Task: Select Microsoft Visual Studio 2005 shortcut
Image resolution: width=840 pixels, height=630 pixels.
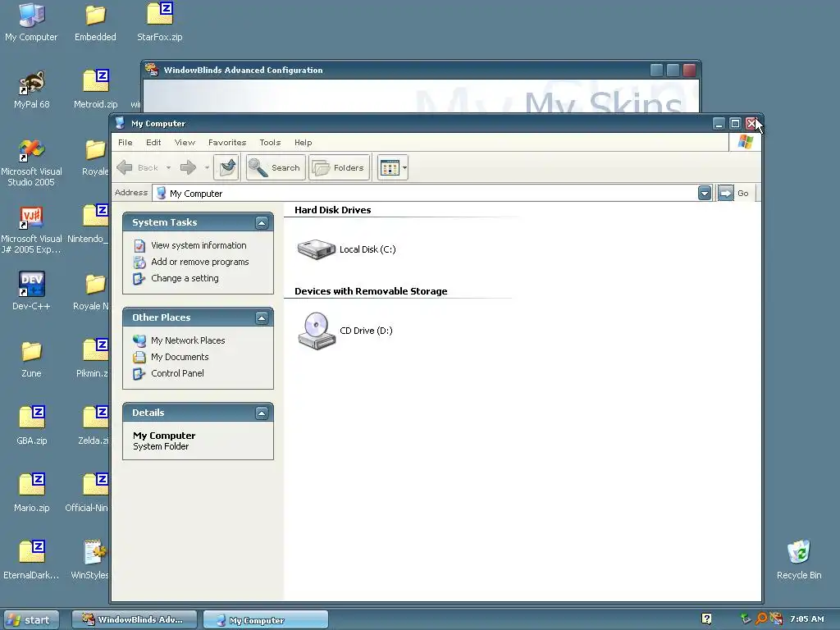Action: tap(32, 162)
